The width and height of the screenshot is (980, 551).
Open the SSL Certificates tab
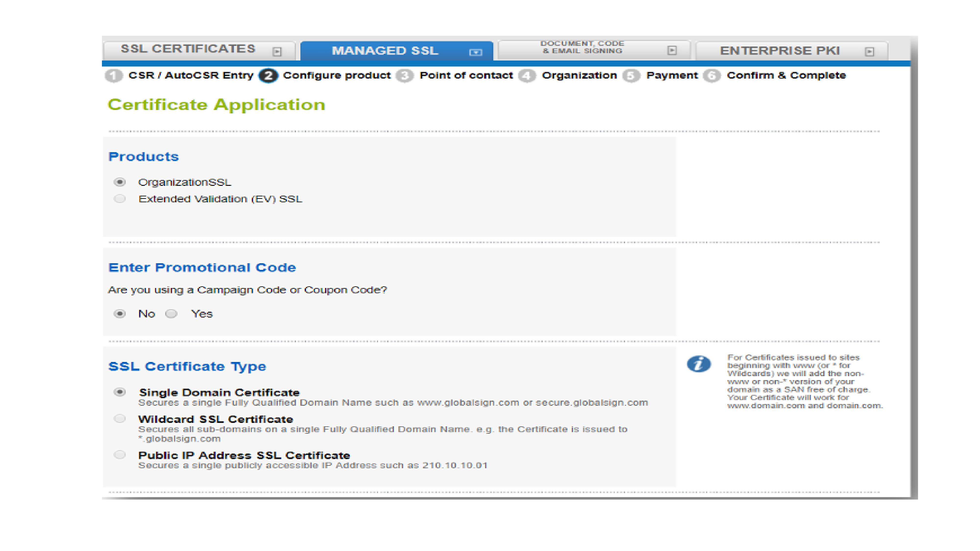click(x=188, y=49)
